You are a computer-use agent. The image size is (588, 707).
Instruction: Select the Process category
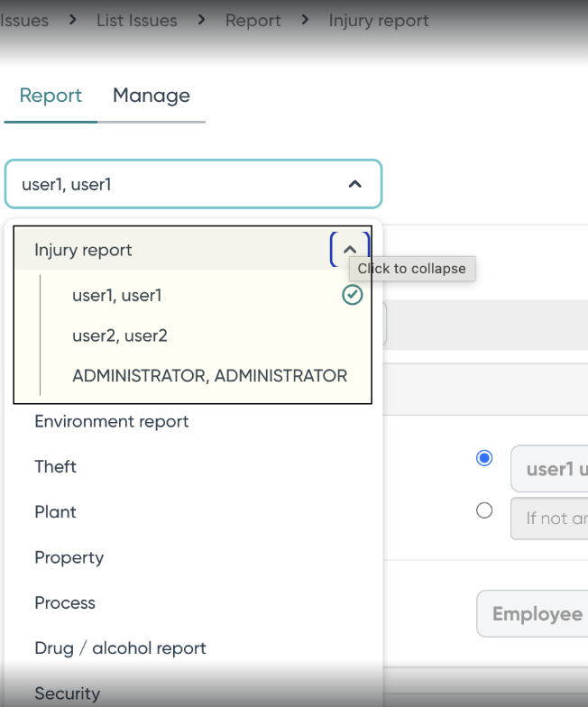click(x=65, y=602)
